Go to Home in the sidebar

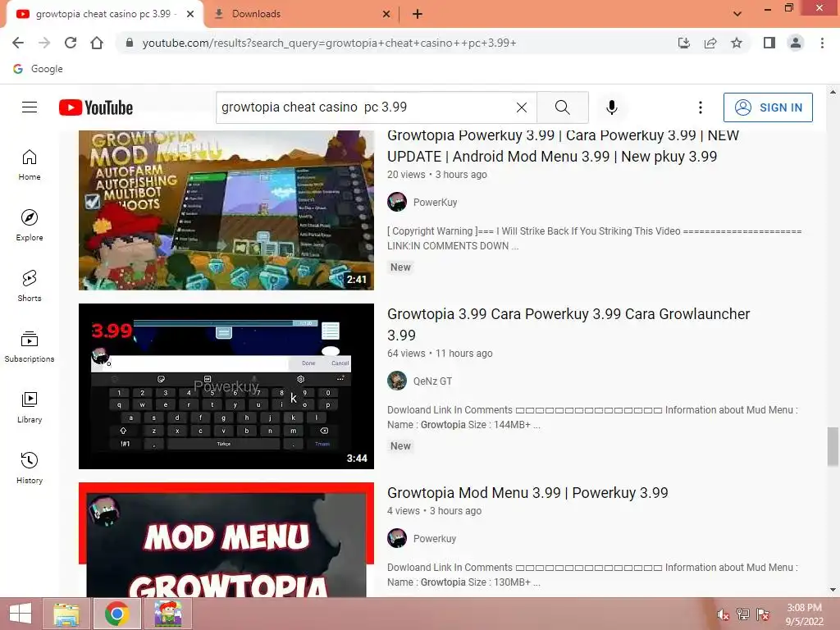(x=30, y=164)
